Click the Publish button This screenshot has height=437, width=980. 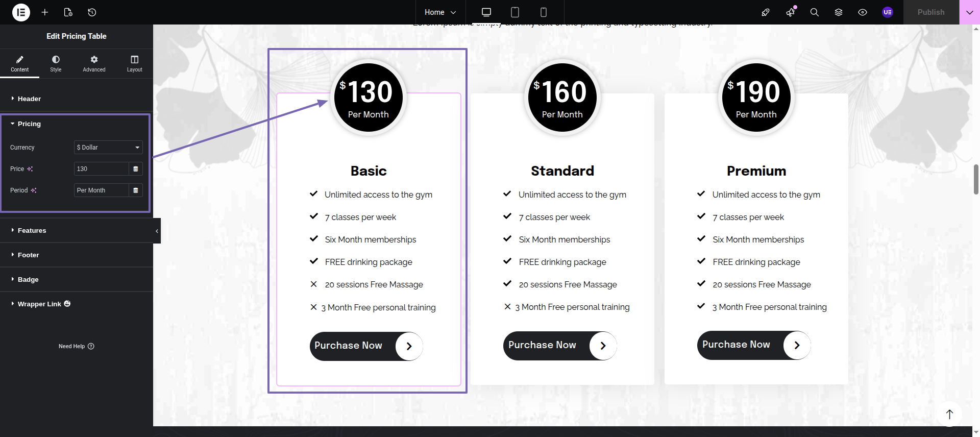(x=930, y=12)
